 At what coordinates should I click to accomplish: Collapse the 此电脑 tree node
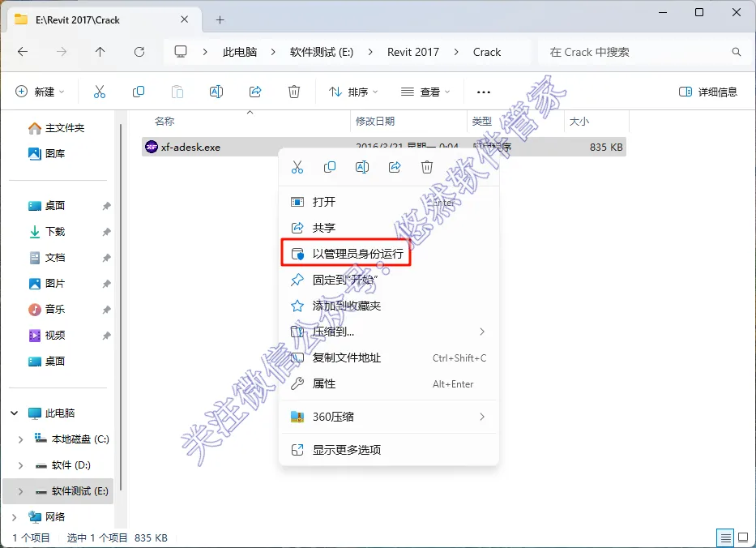(15, 413)
